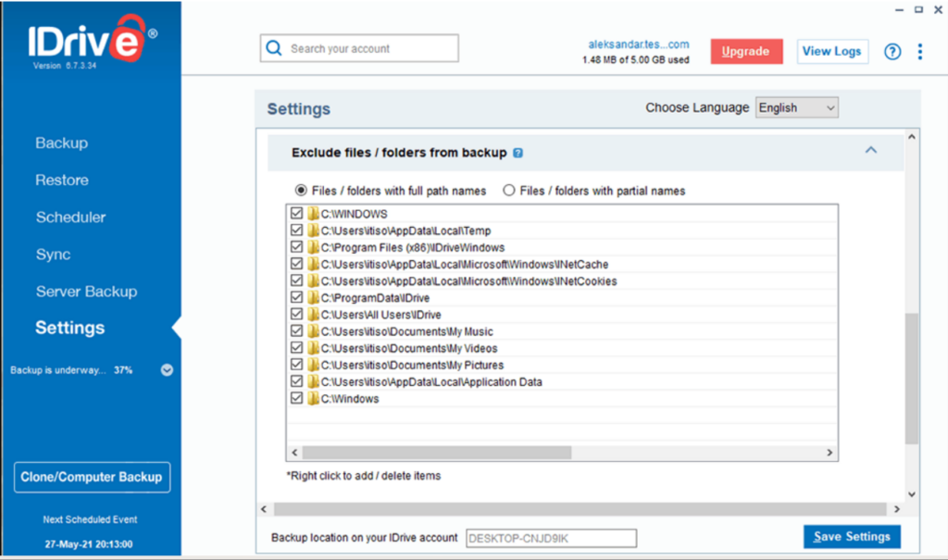Select Restore in the sidebar
Viewport: 948px width, 560px height.
61,180
